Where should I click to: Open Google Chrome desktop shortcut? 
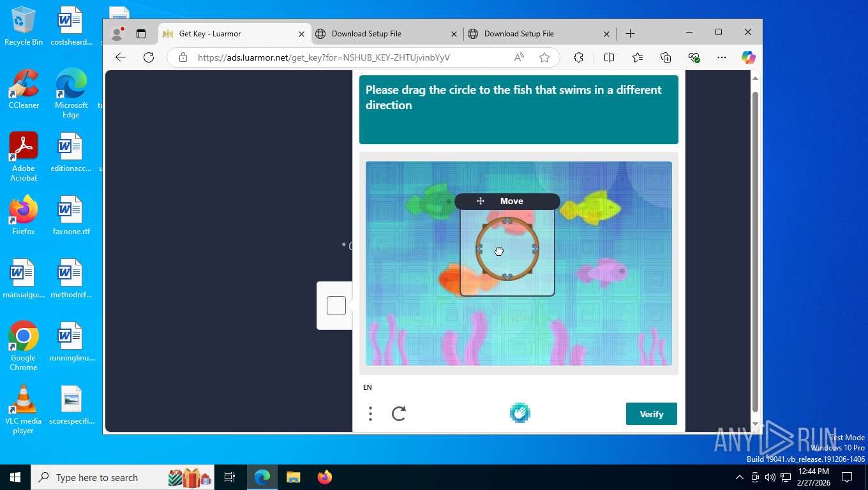[24, 346]
